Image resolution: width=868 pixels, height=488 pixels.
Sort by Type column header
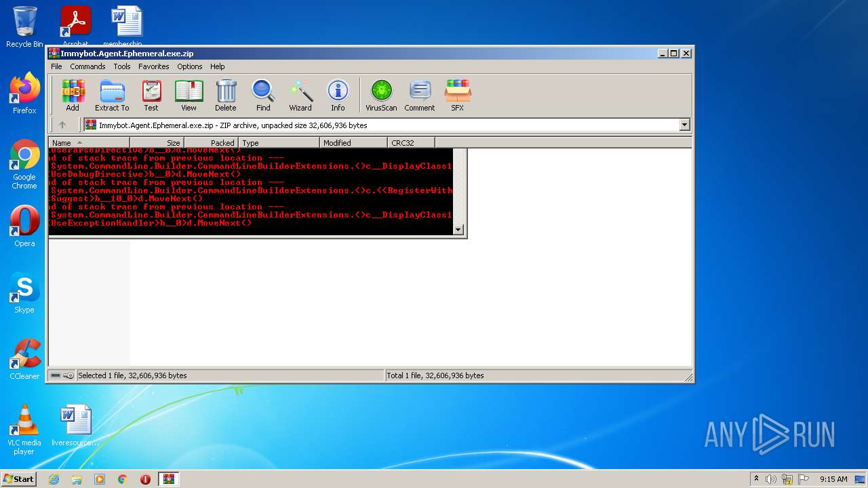[x=279, y=142]
